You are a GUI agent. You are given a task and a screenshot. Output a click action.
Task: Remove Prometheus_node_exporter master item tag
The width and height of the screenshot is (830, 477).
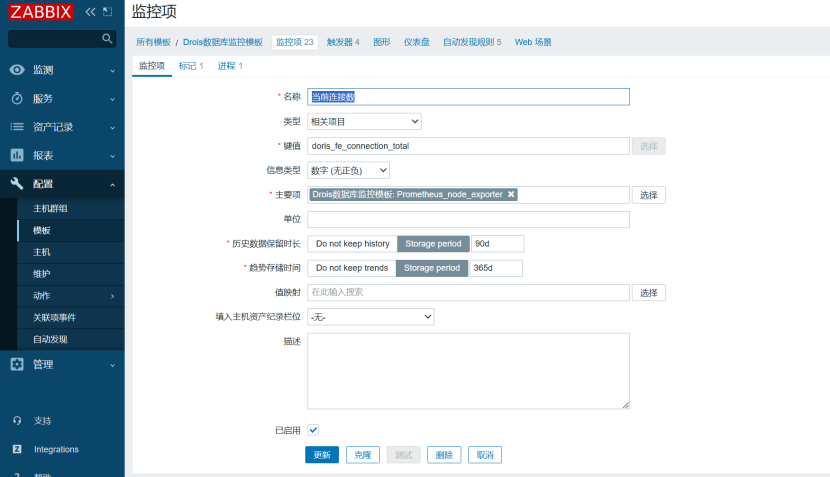pyautogui.click(x=511, y=194)
